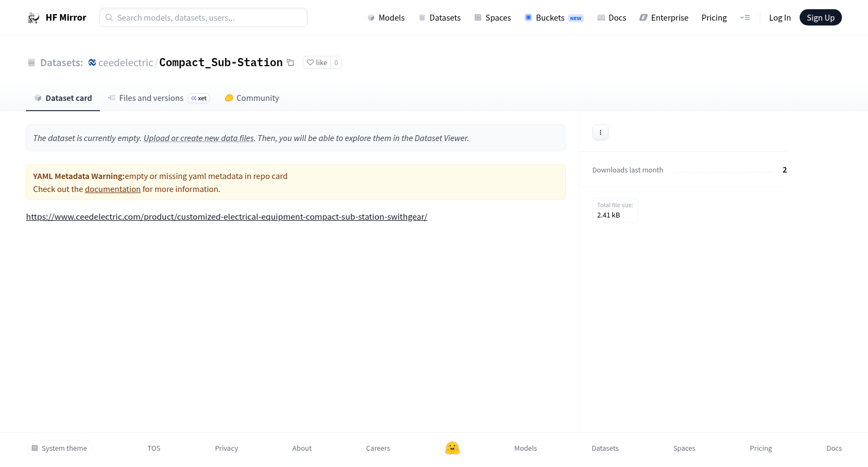Image resolution: width=868 pixels, height=467 pixels.
Task: Open Buckets in top navigation
Action: (x=553, y=18)
